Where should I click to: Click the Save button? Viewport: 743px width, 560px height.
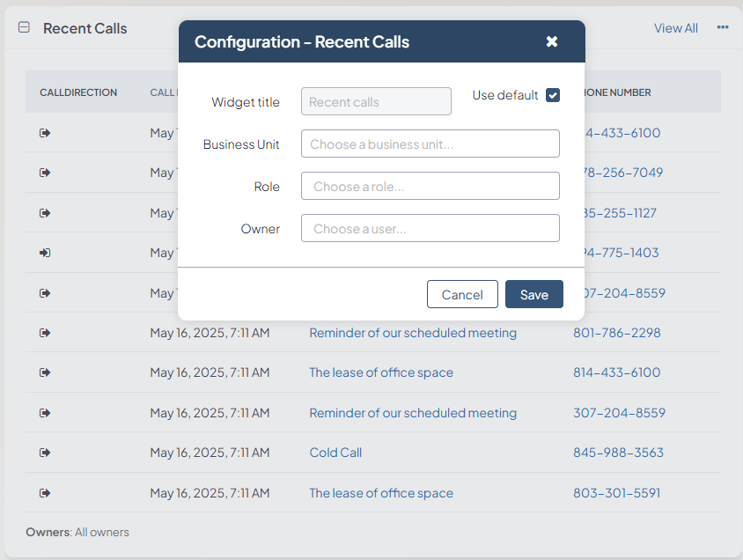[533, 294]
